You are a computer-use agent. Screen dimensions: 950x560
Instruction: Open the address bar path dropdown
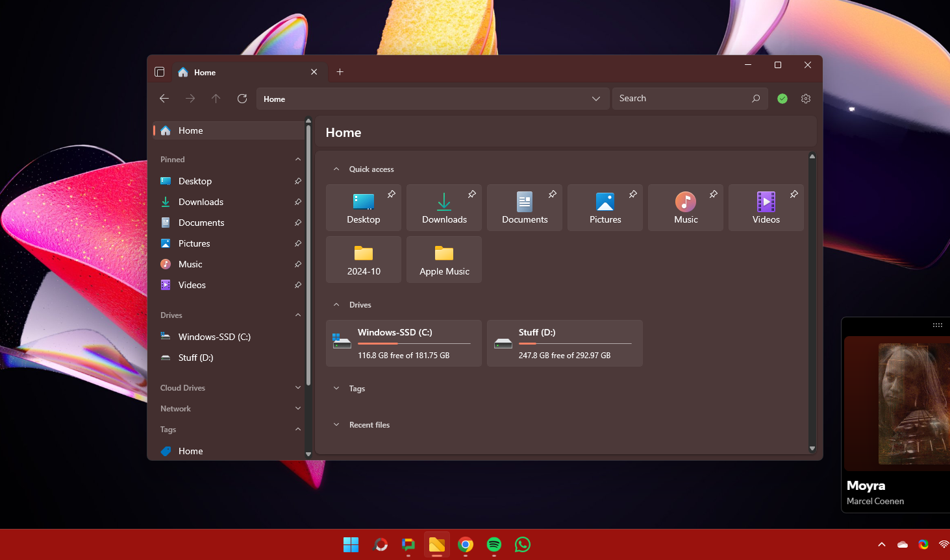[595, 99]
